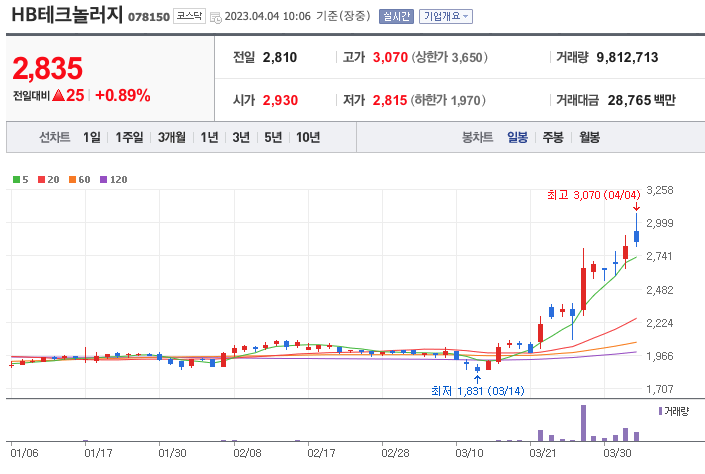The height and width of the screenshot is (474, 705).
Task: Click the 고가 value 3,070
Action: pos(390,58)
